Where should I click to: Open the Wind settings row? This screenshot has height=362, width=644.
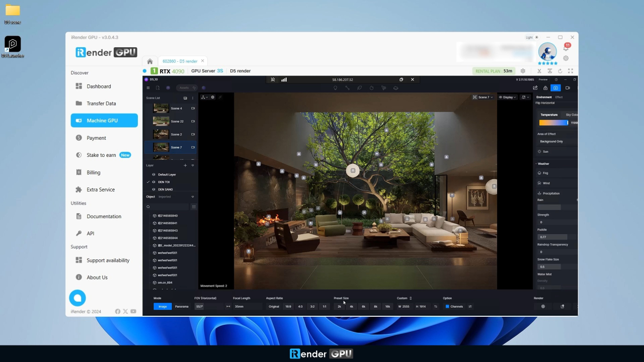tap(557, 183)
